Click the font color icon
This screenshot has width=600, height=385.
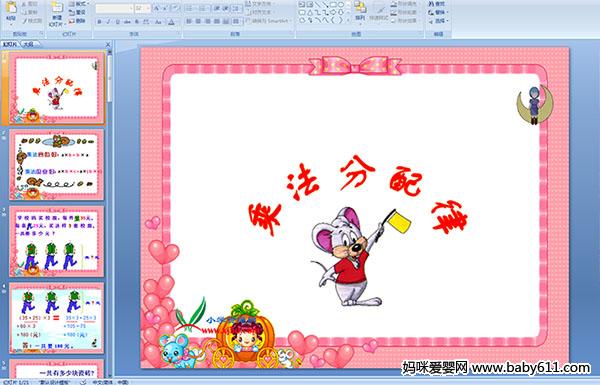(x=172, y=22)
